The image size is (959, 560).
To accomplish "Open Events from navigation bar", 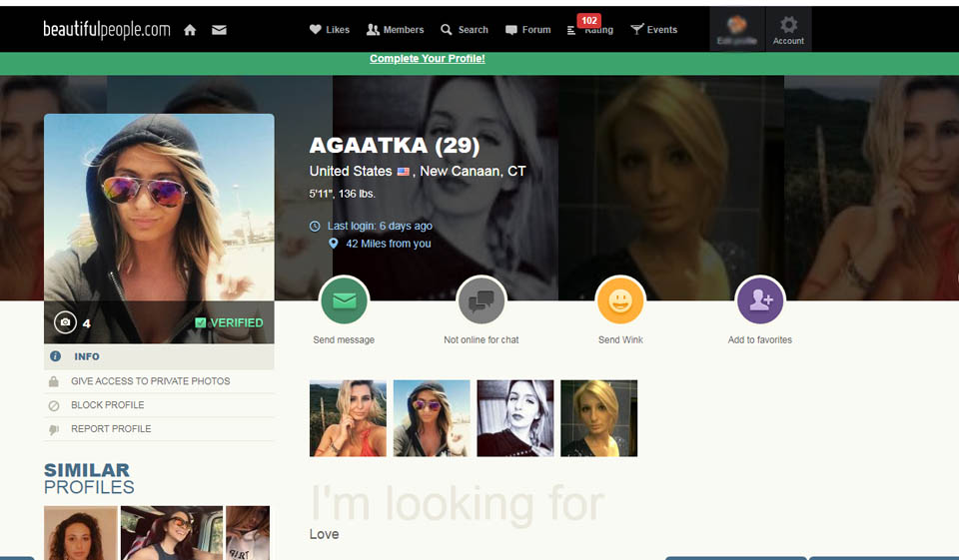I will (x=653, y=30).
